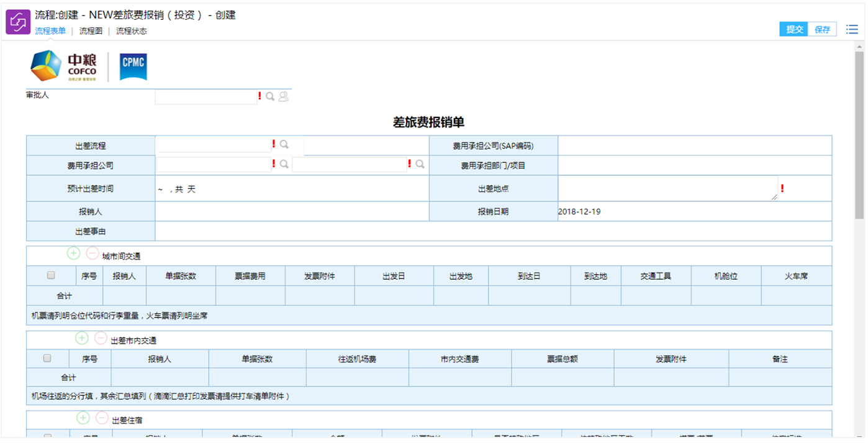Click the first 费用承担公司 input field
This screenshot has height=445, width=868.
[214, 165]
